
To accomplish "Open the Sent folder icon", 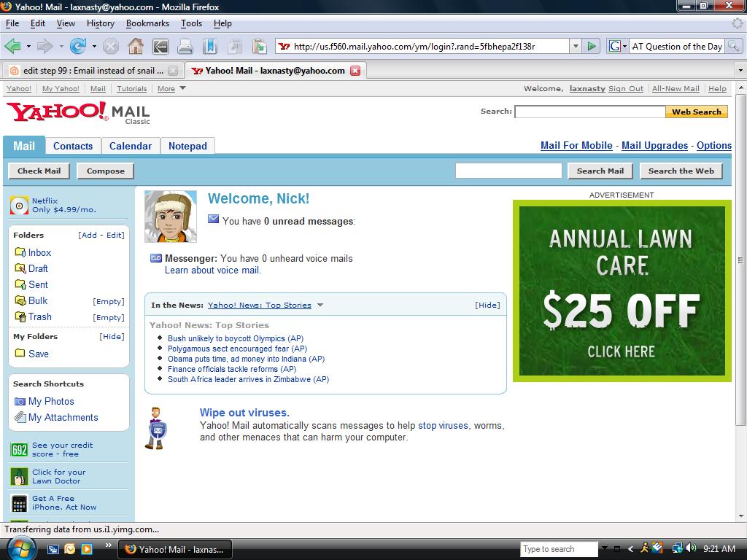I will click(x=20, y=284).
